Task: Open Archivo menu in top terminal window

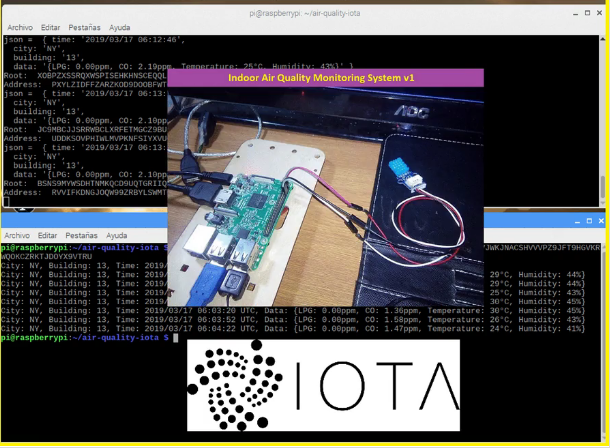Action: click(20, 27)
